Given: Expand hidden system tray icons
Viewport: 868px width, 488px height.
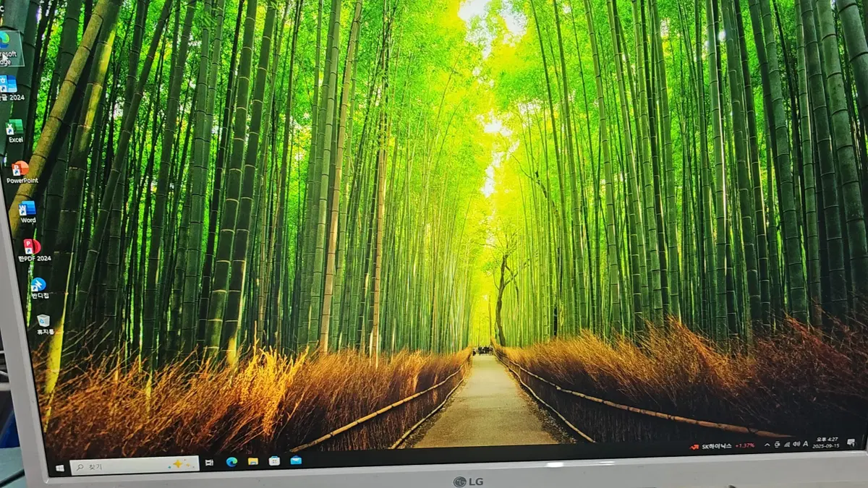Looking at the screenshot, I should 767,445.
